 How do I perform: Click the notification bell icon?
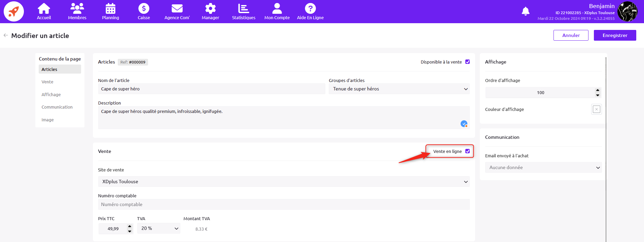point(525,11)
